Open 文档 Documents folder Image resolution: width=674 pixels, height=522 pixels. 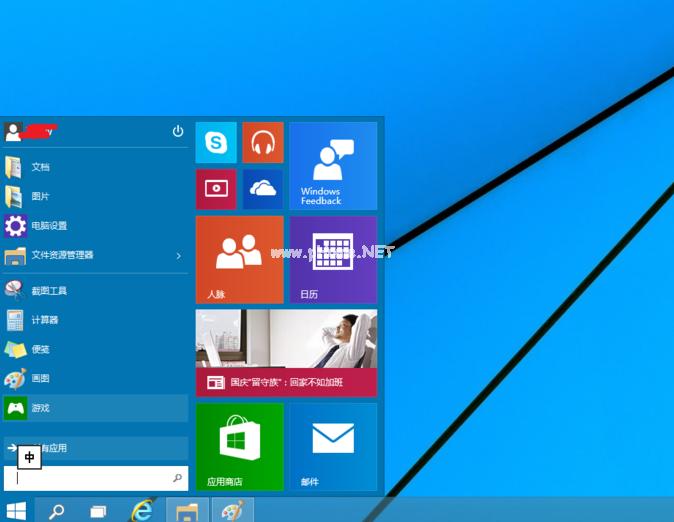coord(95,167)
